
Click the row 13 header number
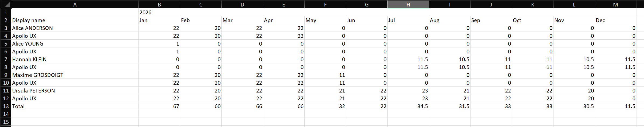tap(6, 106)
